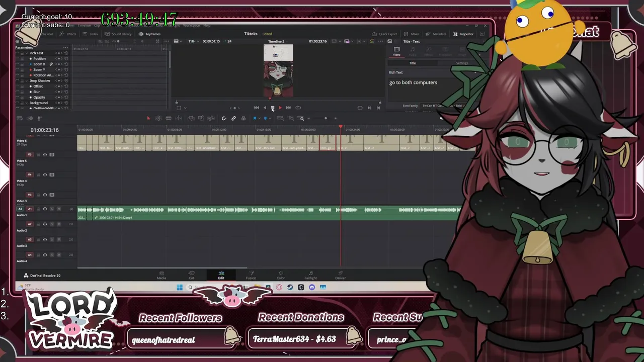The width and height of the screenshot is (644, 362).
Task: Open the Steam icon in taskbar
Action: [290, 288]
